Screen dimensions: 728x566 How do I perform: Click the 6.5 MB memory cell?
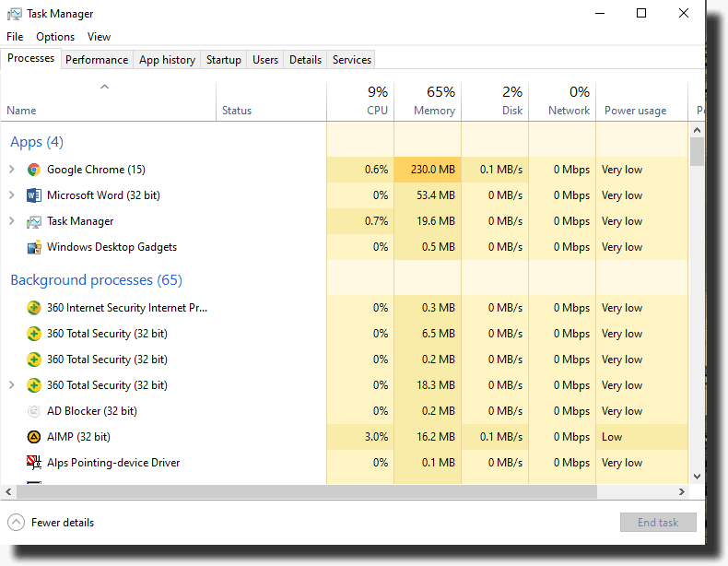[x=428, y=334]
